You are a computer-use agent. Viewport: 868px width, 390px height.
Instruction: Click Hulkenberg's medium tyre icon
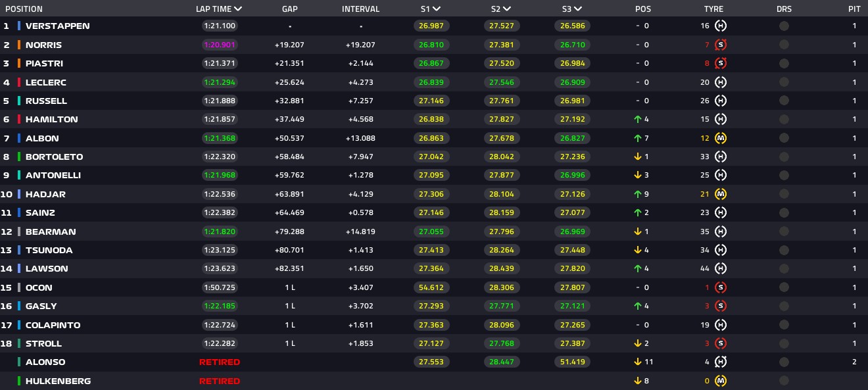(721, 381)
